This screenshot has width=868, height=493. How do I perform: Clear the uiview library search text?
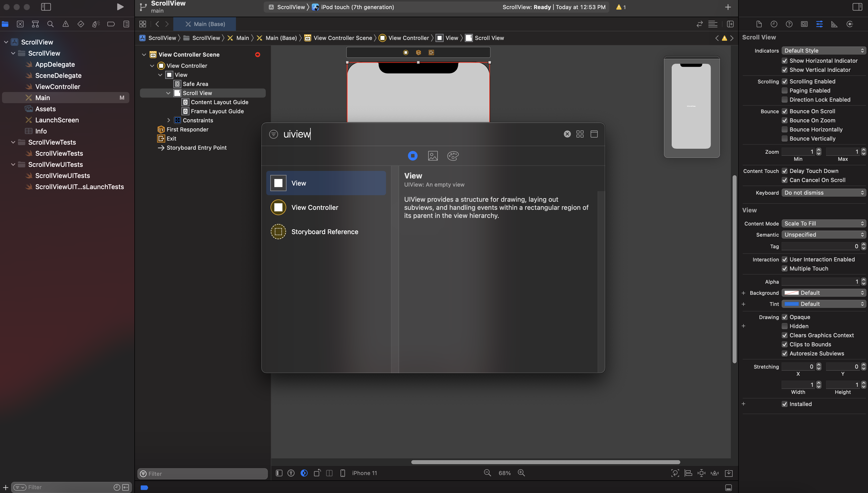(x=567, y=134)
